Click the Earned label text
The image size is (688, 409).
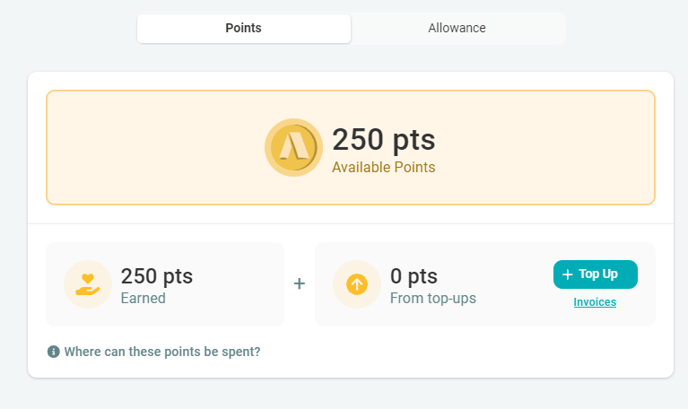point(143,297)
